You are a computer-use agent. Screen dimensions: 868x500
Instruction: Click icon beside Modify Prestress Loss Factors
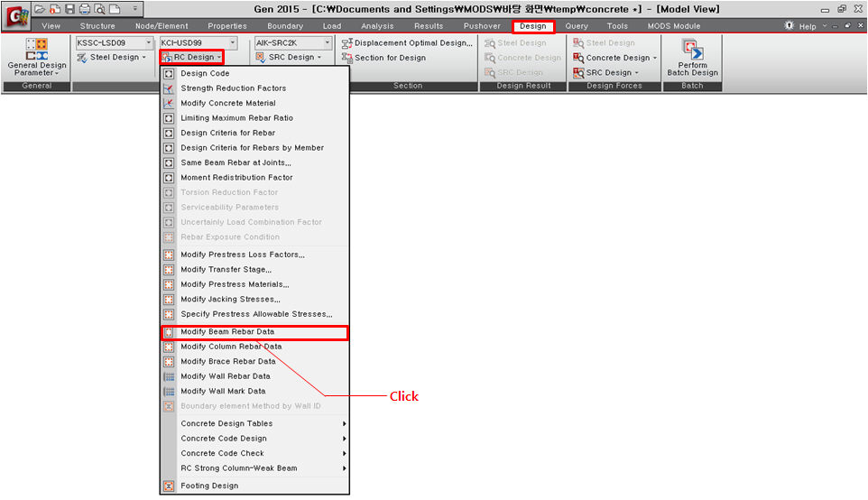pyautogui.click(x=169, y=255)
